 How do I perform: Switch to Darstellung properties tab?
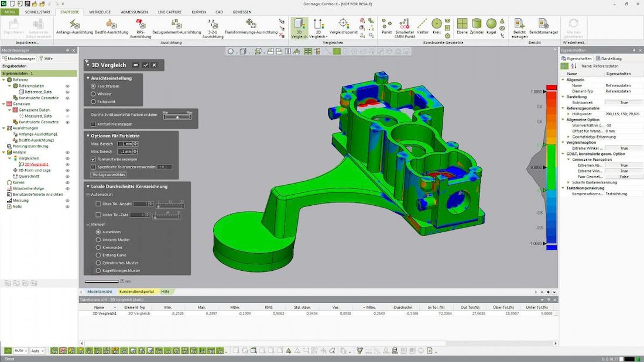pyautogui.click(x=609, y=58)
